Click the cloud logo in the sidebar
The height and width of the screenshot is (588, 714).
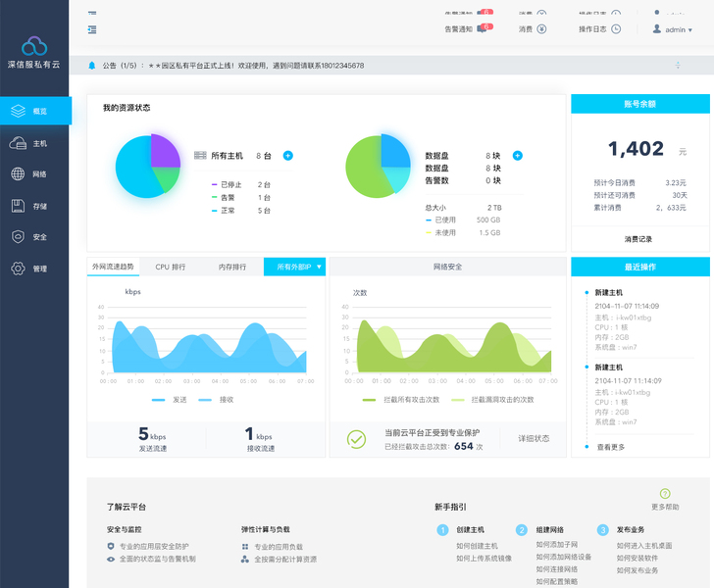pyautogui.click(x=34, y=46)
